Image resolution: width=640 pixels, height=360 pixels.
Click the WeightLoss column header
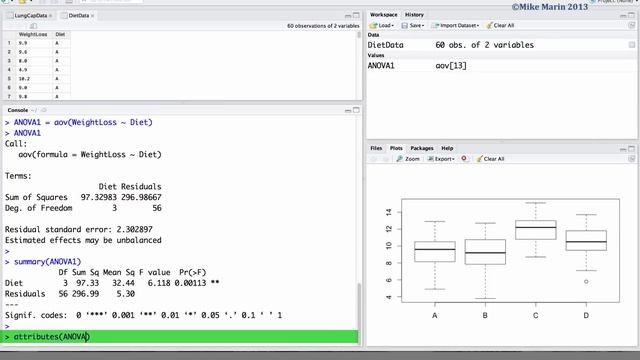pos(33,34)
